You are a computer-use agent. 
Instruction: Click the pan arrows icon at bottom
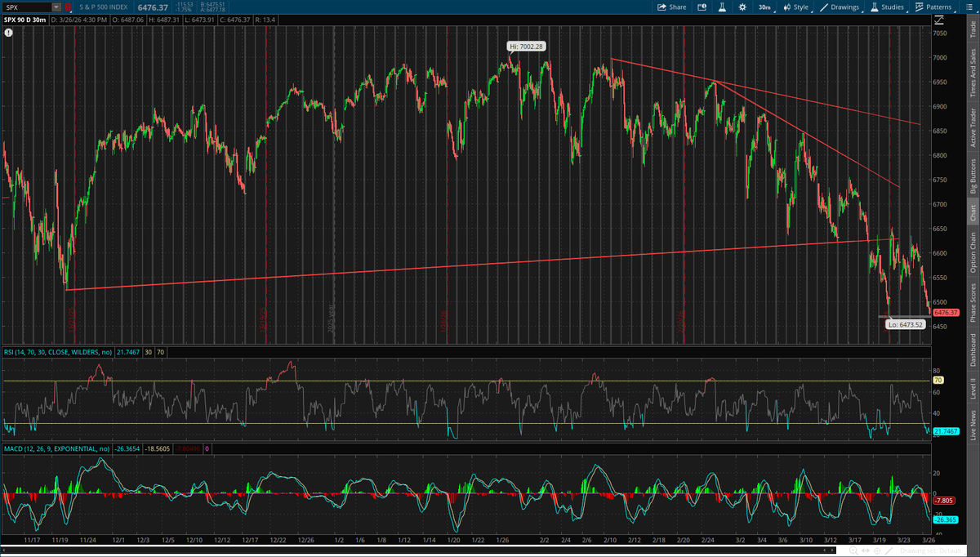[865, 551]
